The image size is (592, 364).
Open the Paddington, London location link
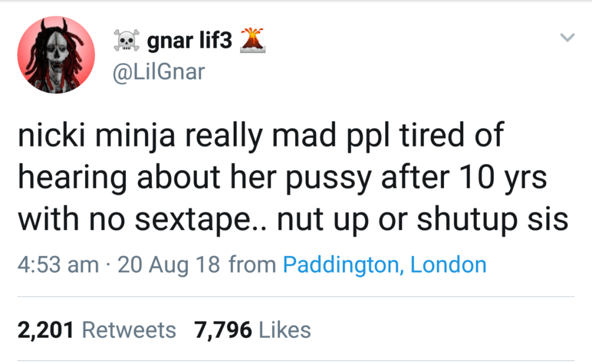point(384,265)
